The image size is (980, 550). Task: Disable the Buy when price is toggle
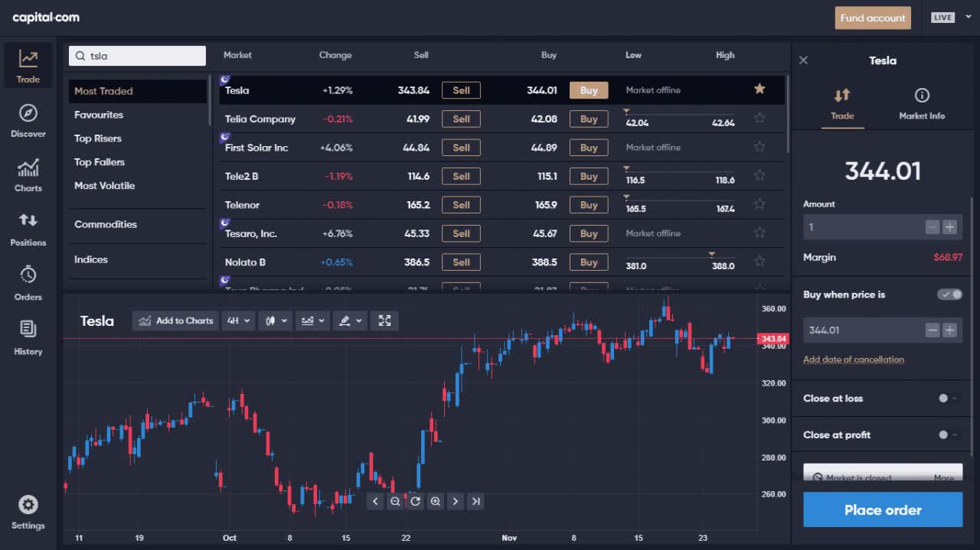click(949, 294)
